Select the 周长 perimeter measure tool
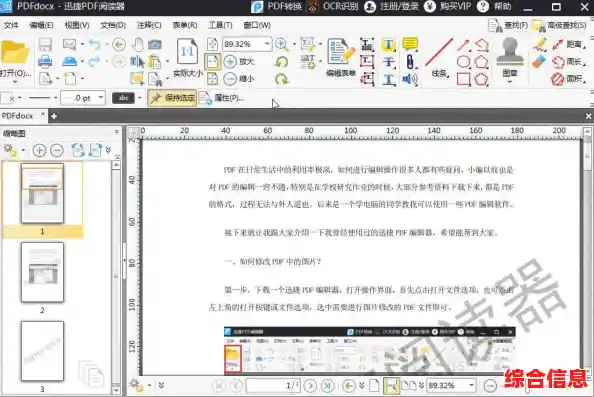This screenshot has height=397, width=594. point(569,62)
